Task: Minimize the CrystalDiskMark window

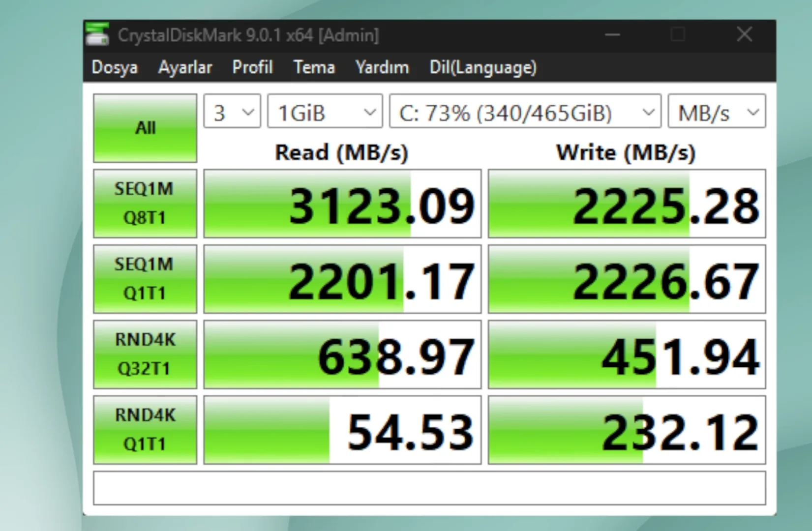Action: pos(612,35)
